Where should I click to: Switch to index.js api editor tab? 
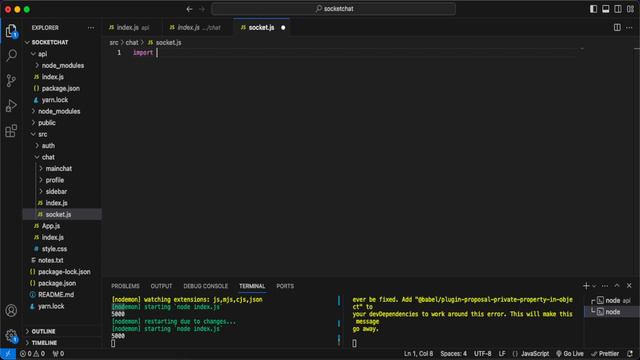coord(131,27)
